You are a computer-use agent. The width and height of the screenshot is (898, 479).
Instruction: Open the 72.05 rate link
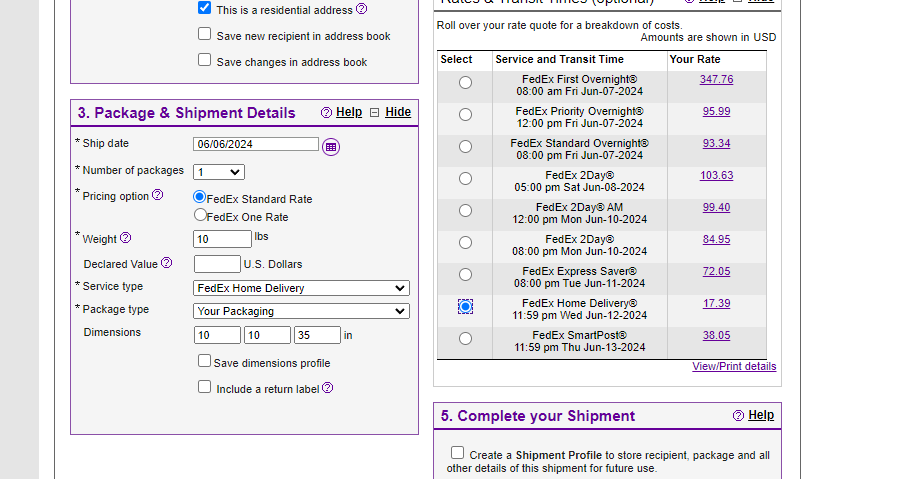tap(716, 272)
